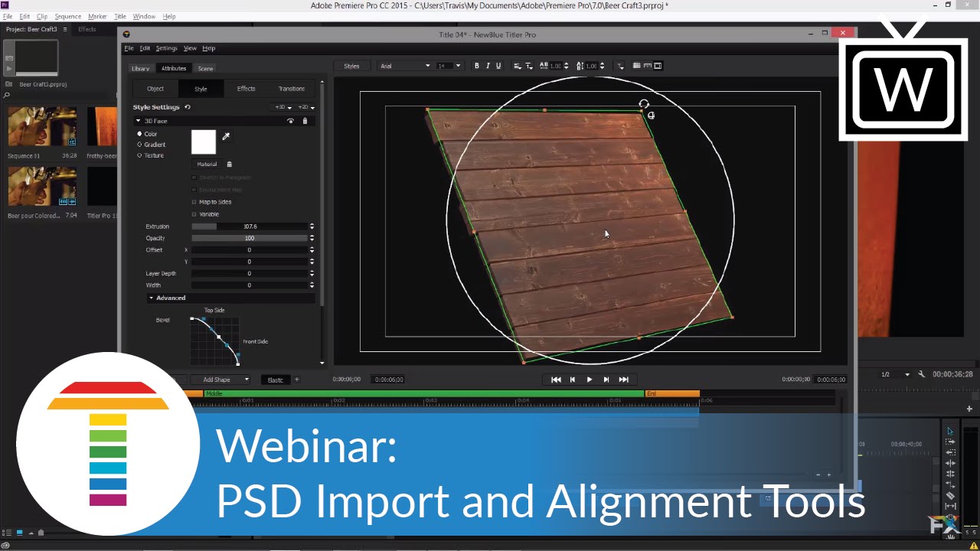980x551 pixels.
Task: Open Titler Pro Settings menu
Action: tap(166, 48)
